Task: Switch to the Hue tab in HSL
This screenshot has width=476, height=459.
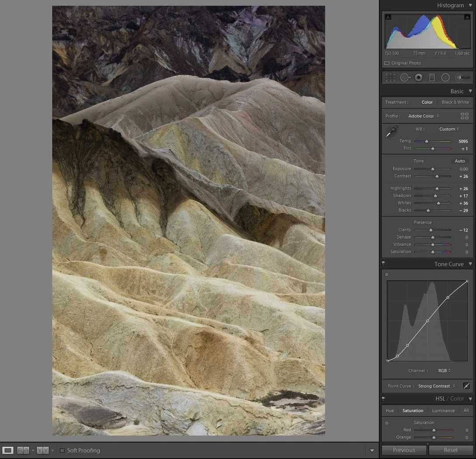Action: (390, 410)
